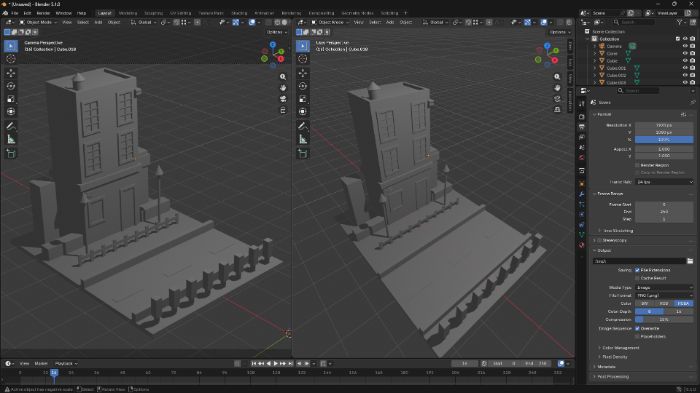Toggle Camera visibility eye in outliner

[x=685, y=46]
